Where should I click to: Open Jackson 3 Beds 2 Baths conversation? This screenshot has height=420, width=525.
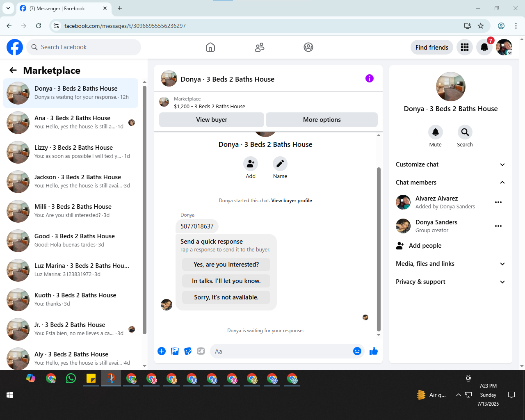pos(71,182)
